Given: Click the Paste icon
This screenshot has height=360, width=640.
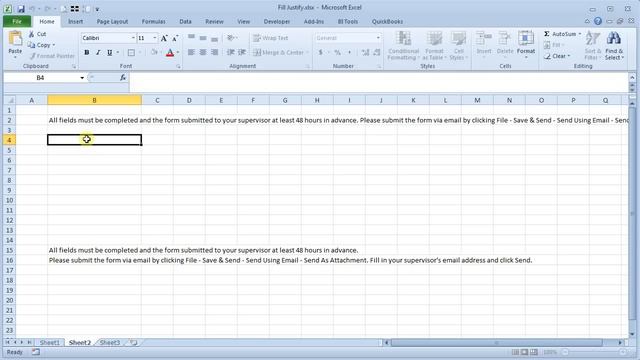Looking at the screenshot, I should (x=15, y=39).
